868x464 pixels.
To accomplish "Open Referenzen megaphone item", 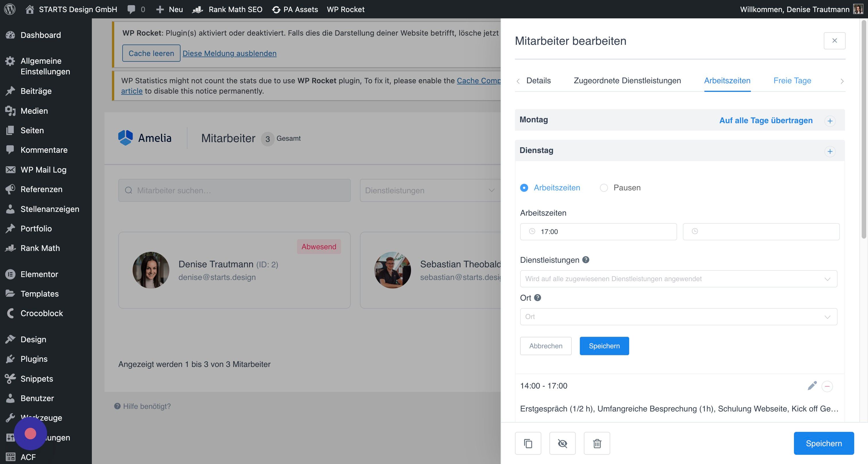I will tap(41, 189).
